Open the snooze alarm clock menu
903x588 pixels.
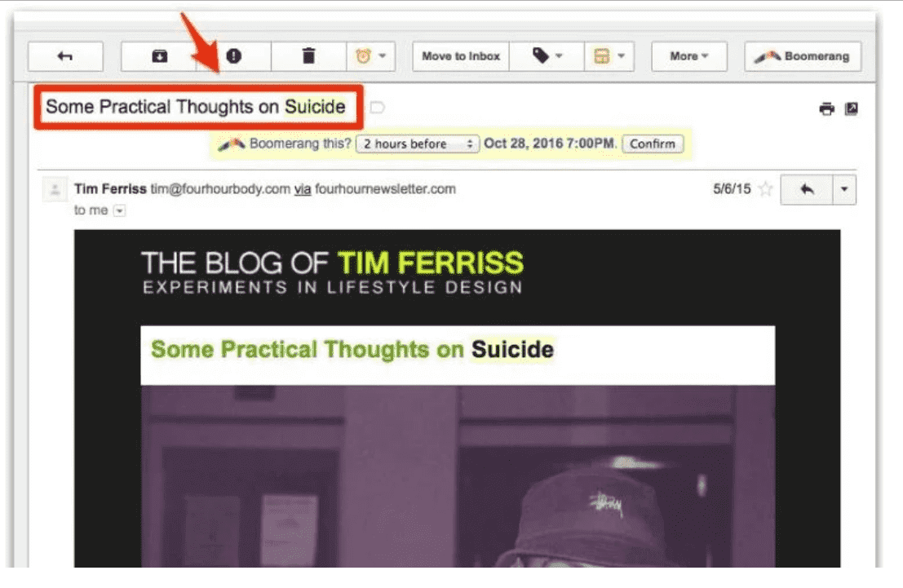click(x=371, y=56)
